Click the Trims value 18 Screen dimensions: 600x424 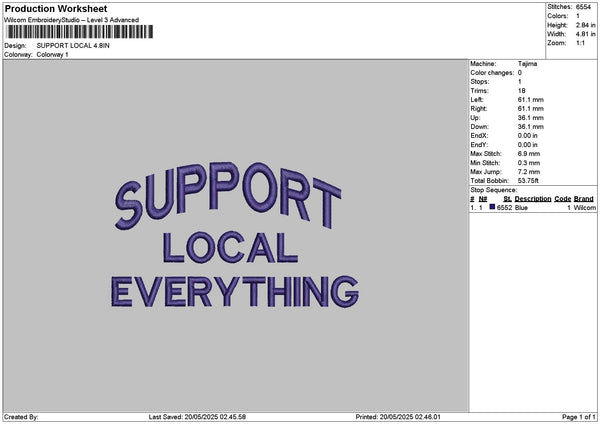point(521,91)
